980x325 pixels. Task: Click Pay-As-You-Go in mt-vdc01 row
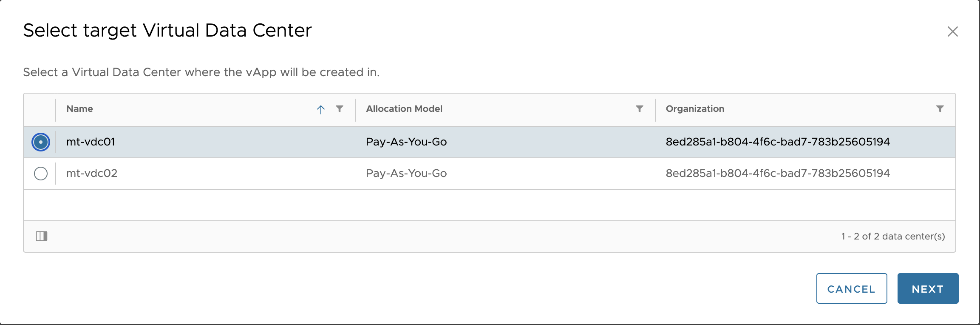406,142
